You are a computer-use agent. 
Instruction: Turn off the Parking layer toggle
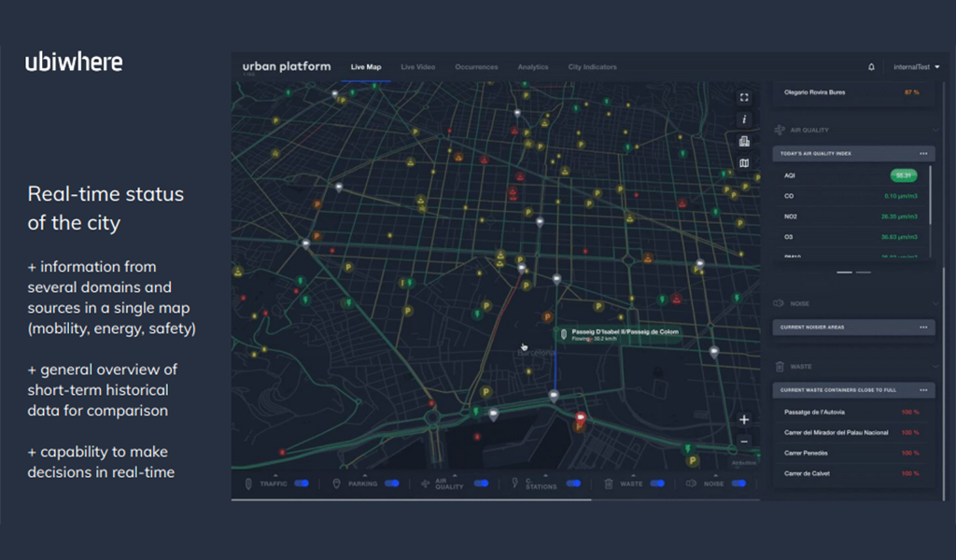391,483
